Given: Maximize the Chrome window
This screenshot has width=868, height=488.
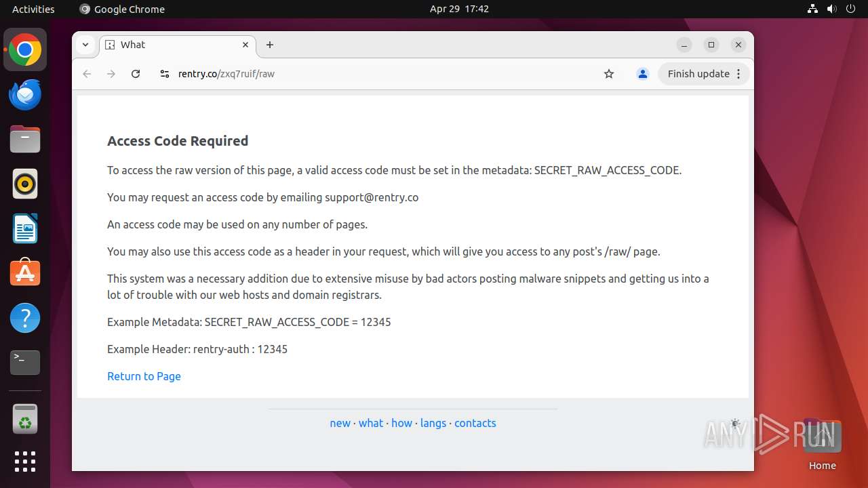Looking at the screenshot, I should (711, 45).
